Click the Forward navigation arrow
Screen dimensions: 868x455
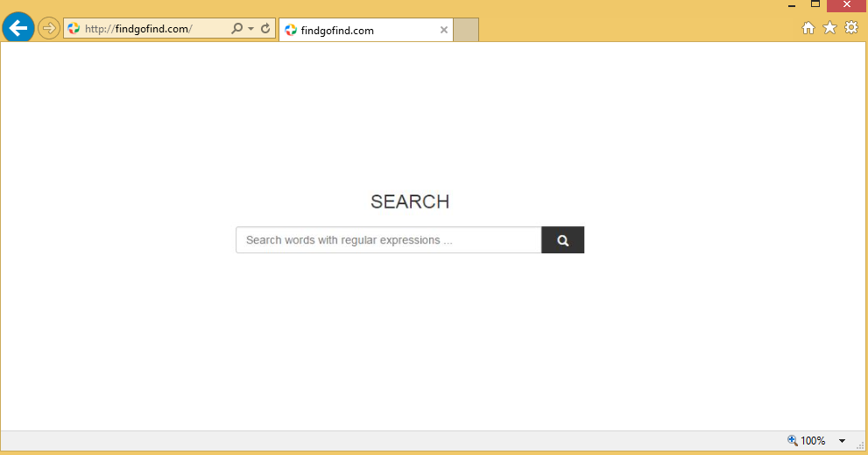coord(49,29)
